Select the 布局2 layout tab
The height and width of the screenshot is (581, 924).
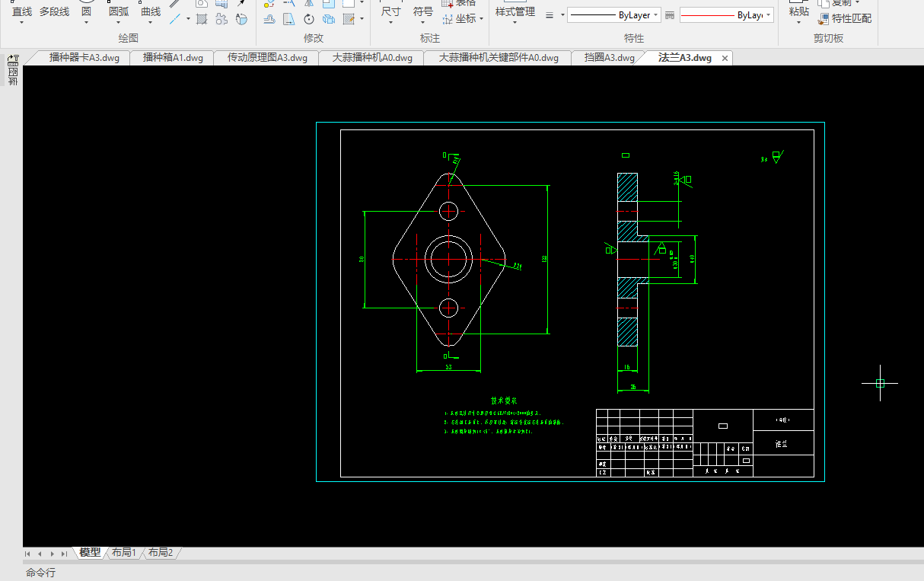pos(161,552)
